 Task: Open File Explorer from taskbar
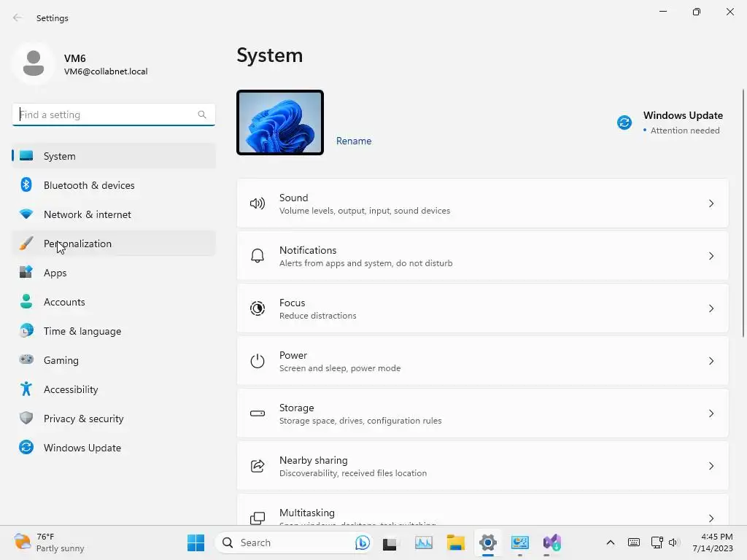pyautogui.click(x=455, y=542)
